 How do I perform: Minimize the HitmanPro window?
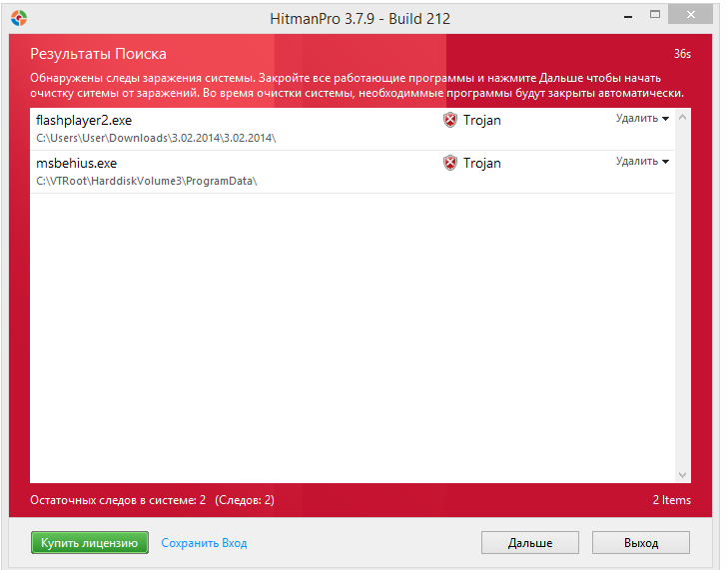tap(628, 16)
